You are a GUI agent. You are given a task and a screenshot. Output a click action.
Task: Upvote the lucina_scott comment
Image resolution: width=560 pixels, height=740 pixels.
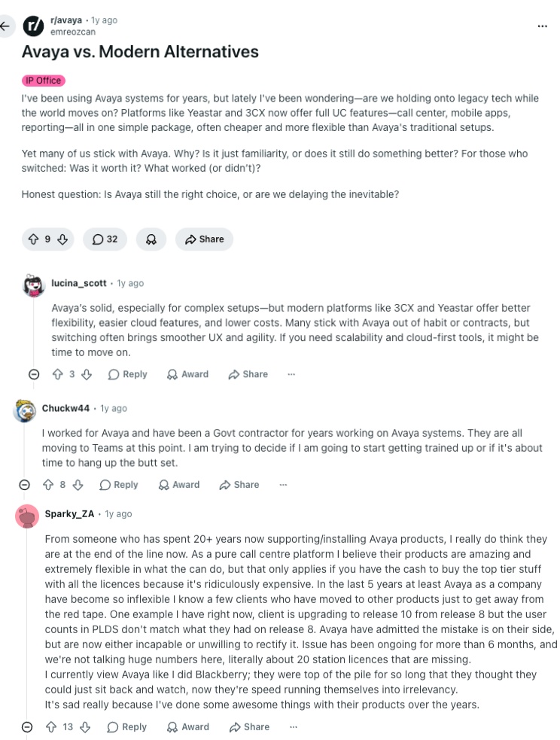pos(57,374)
